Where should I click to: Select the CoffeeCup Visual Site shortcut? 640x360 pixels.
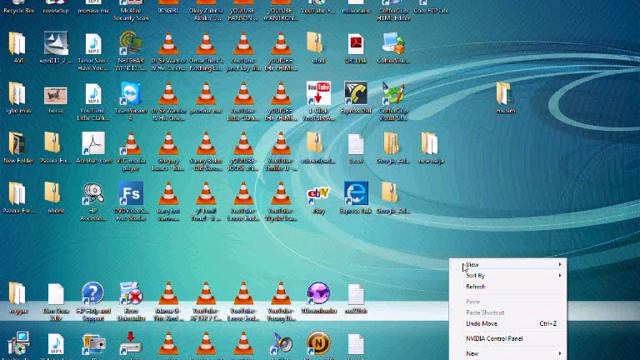point(393,93)
